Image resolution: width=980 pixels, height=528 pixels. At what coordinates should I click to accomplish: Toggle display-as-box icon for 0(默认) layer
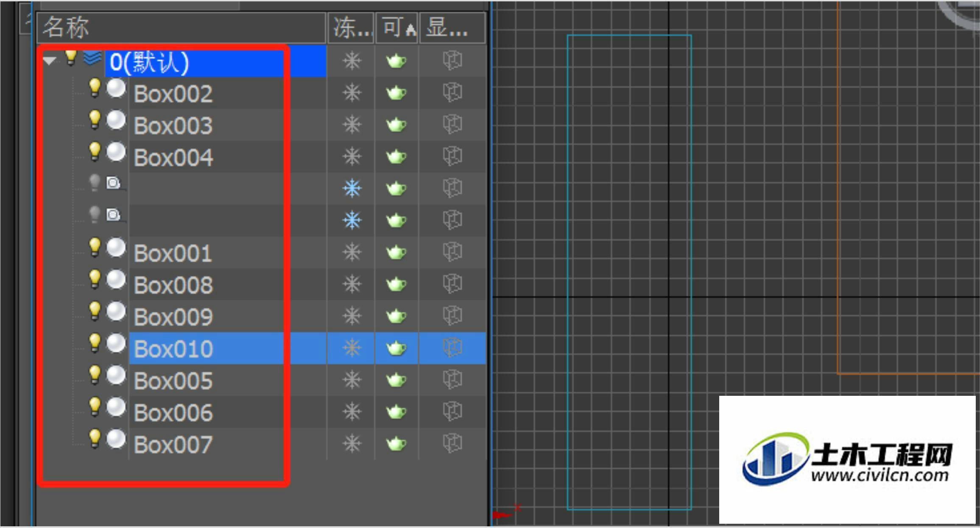coord(452,61)
